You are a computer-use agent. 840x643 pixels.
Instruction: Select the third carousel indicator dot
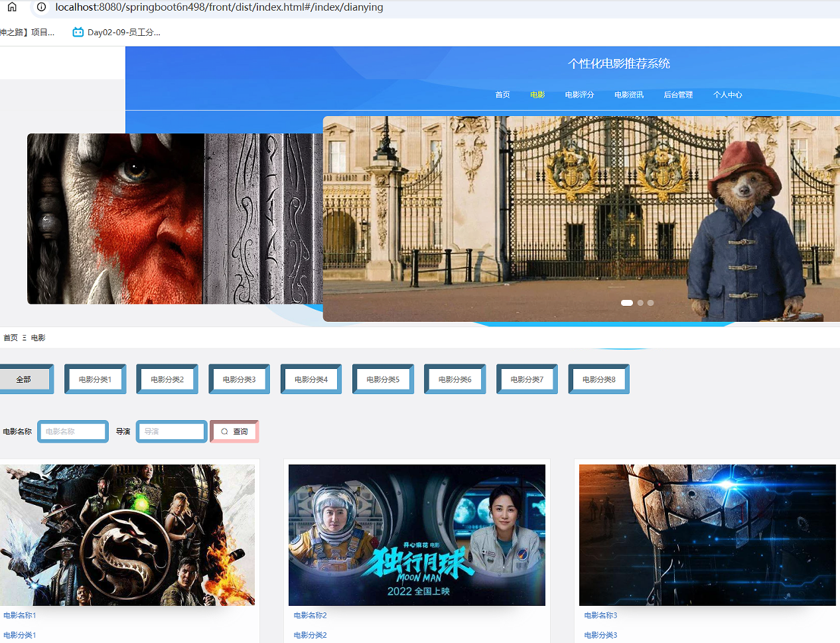coord(650,303)
